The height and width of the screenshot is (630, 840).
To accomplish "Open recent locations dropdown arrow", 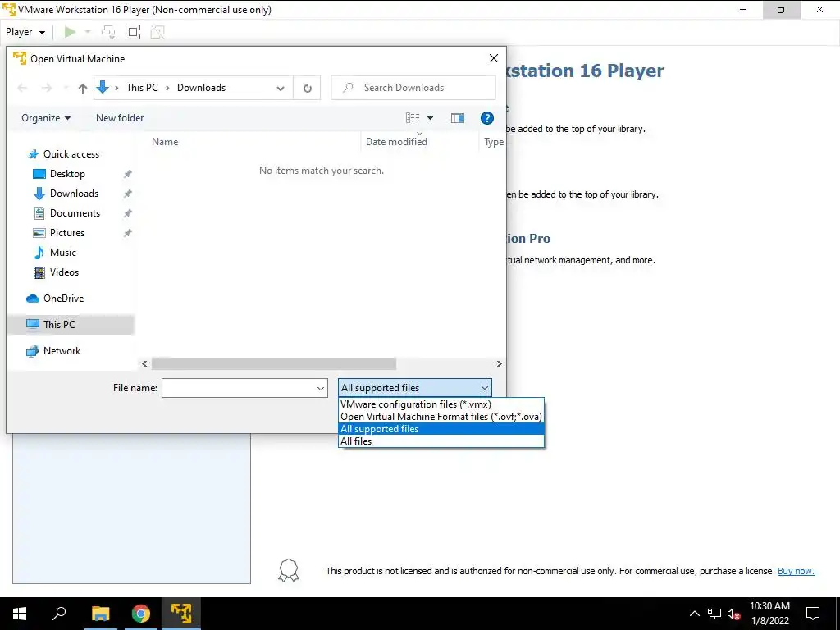I will [66, 88].
